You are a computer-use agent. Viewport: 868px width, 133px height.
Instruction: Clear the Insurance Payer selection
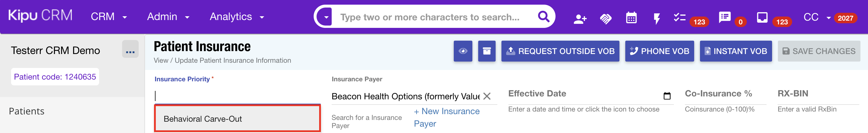pos(487,96)
